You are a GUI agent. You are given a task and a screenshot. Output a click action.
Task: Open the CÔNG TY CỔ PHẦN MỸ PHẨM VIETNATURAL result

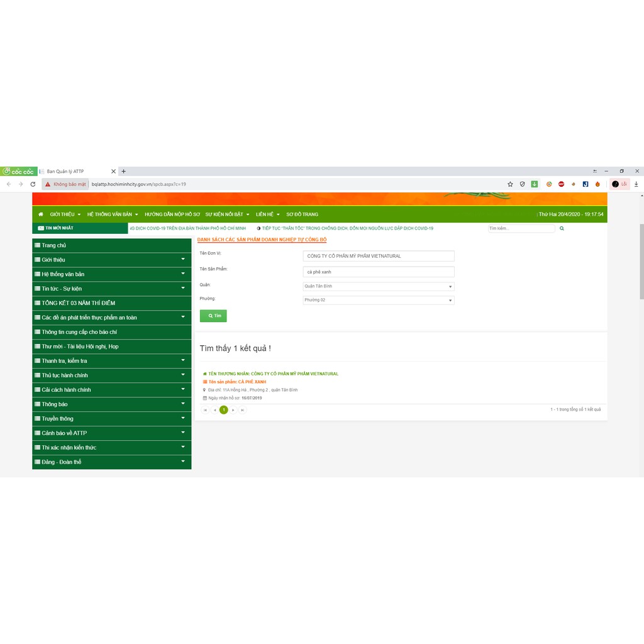pos(274,374)
